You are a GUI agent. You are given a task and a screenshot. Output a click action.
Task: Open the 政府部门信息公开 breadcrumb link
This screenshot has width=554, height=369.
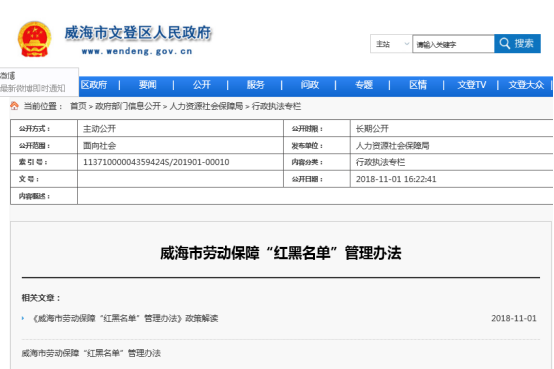(128, 106)
